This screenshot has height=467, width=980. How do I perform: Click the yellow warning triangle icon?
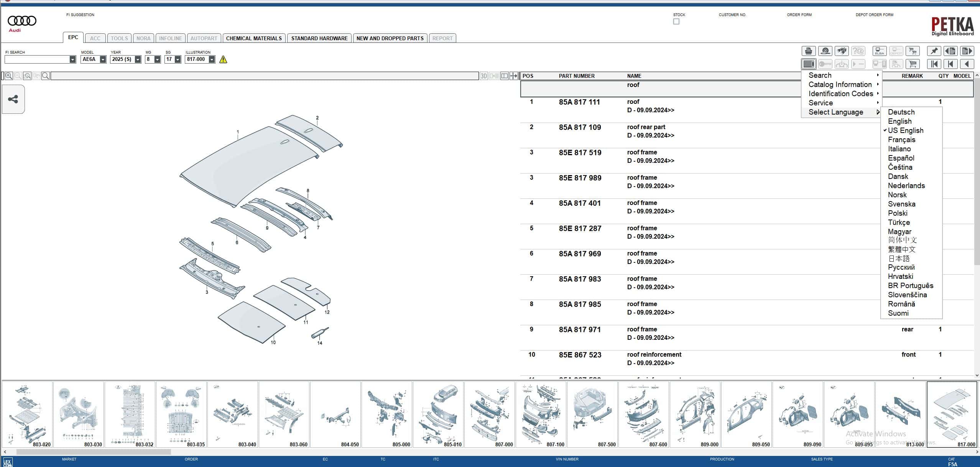223,59
